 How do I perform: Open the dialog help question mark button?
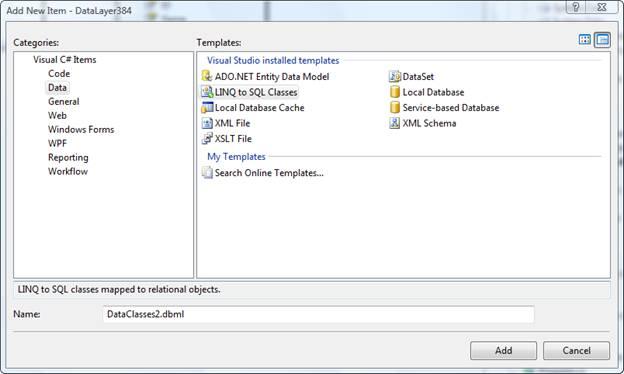pyautogui.click(x=576, y=7)
